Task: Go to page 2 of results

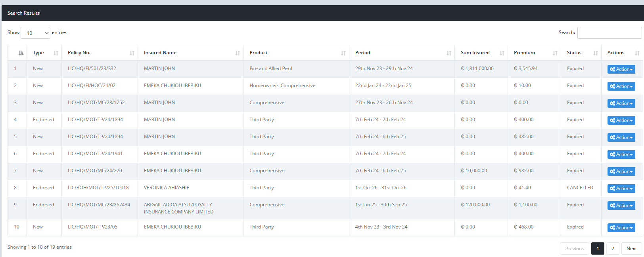Action: [613, 249]
